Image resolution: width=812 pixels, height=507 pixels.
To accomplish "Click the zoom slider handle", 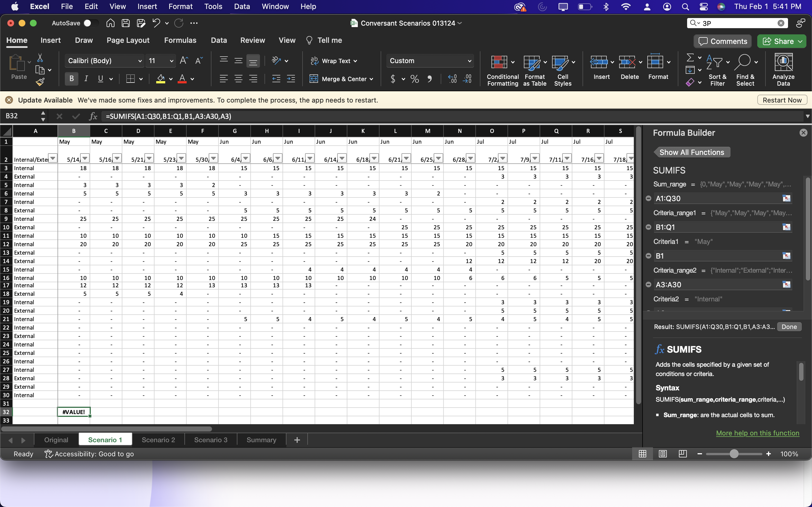I will pyautogui.click(x=734, y=454).
